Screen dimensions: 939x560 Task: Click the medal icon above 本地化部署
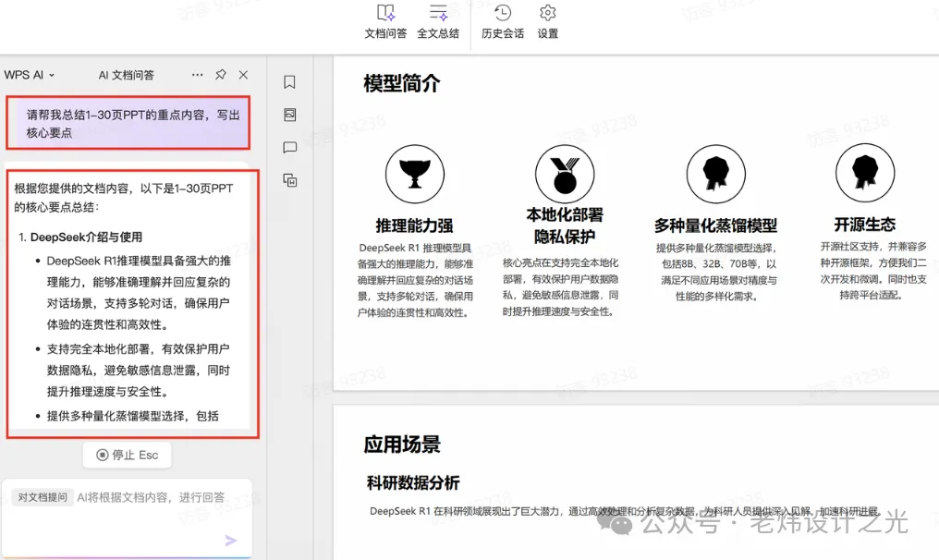tap(565, 174)
